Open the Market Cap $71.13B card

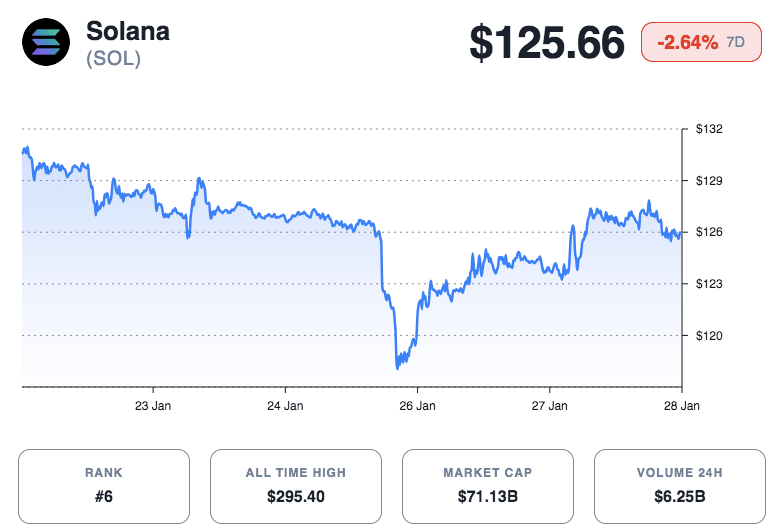(x=488, y=486)
